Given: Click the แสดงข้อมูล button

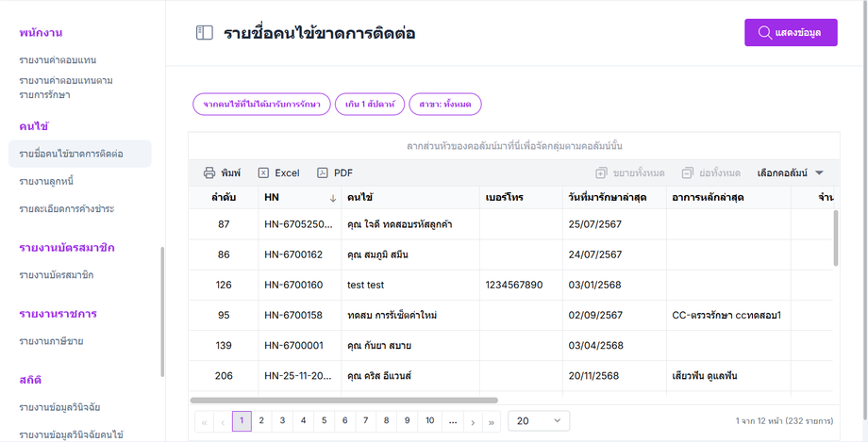Looking at the screenshot, I should 791,33.
